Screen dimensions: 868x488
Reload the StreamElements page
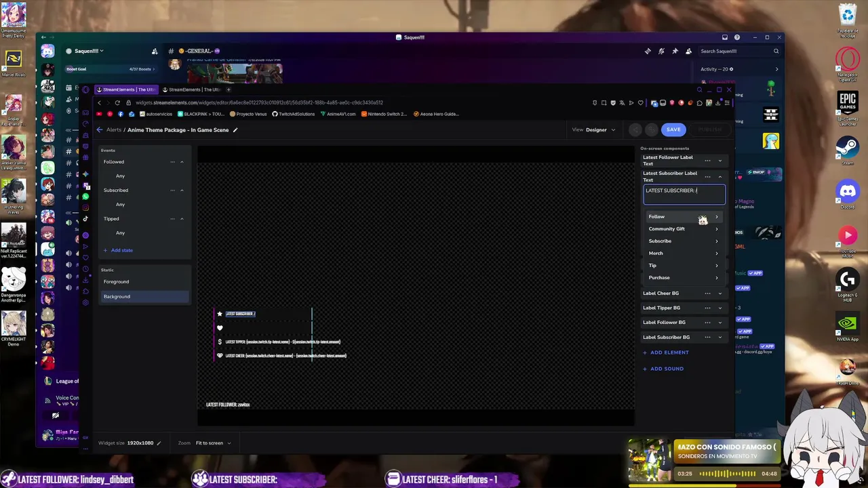[117, 103]
